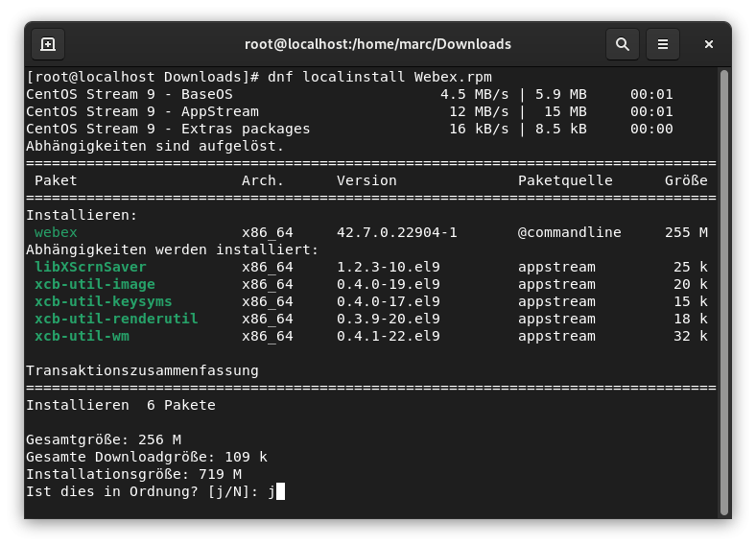Screen dimensions: 756x546
Task: Click the 'CentOS Stream 9 - Extras packages' line
Action: [349, 130]
